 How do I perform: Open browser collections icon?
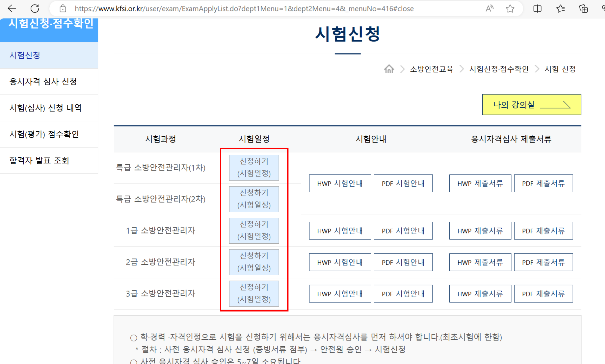[583, 9]
